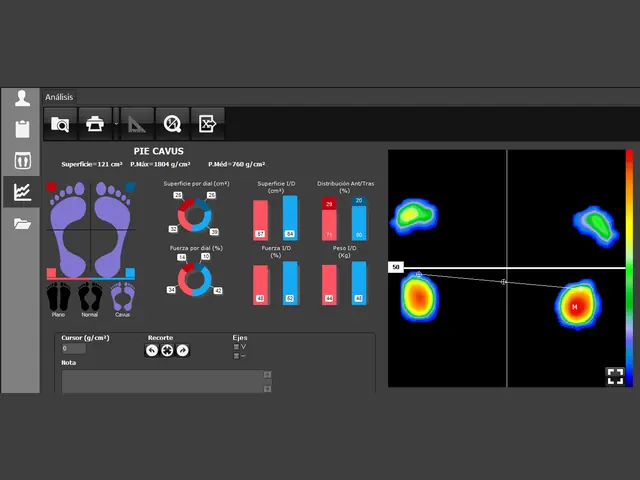The height and width of the screenshot is (480, 640).
Task: Open the print options dropdown arrow
Action: 116,124
